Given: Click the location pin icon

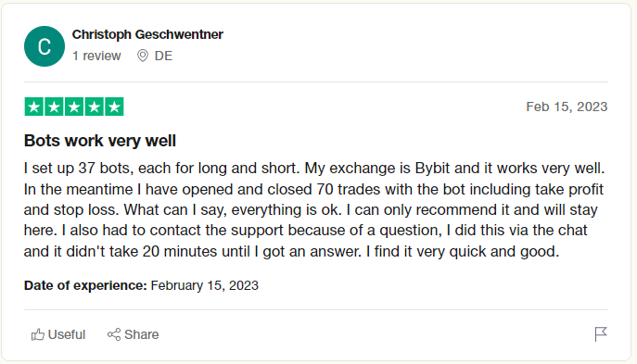Looking at the screenshot, I should pyautogui.click(x=143, y=56).
